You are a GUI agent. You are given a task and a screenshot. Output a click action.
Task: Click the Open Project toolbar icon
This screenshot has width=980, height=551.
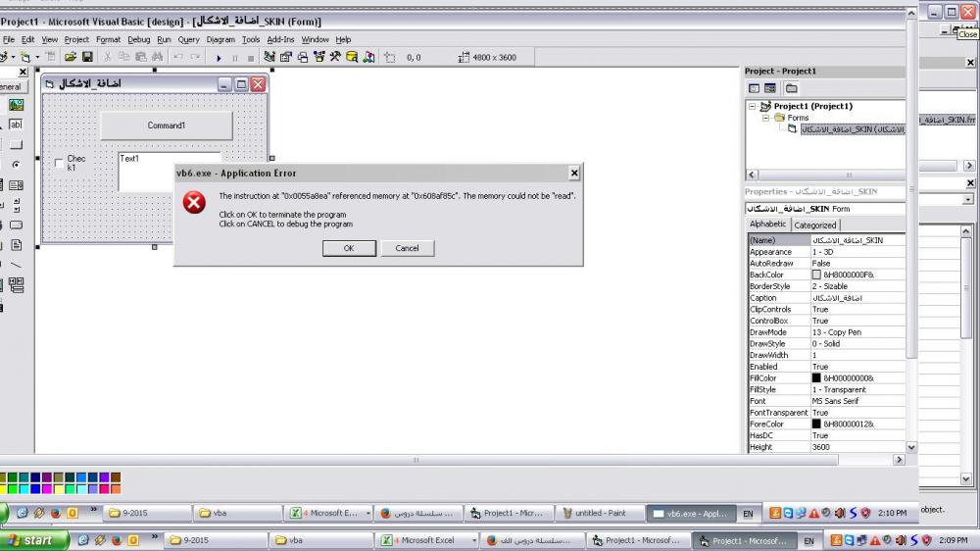click(x=70, y=57)
